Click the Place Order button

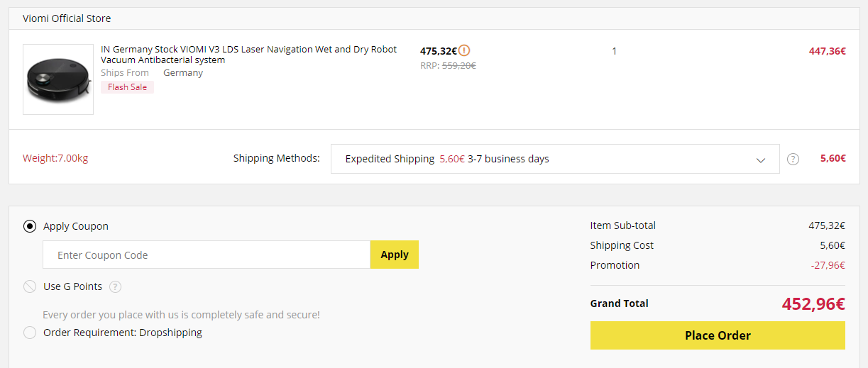(x=718, y=335)
